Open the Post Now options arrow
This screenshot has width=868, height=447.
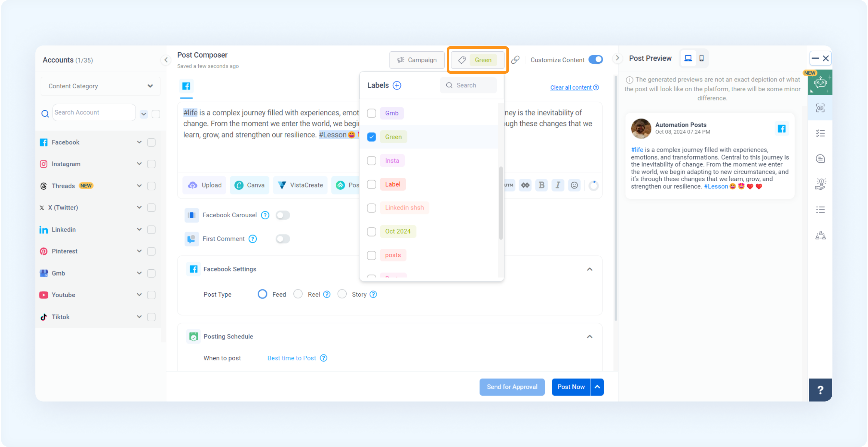tap(597, 387)
